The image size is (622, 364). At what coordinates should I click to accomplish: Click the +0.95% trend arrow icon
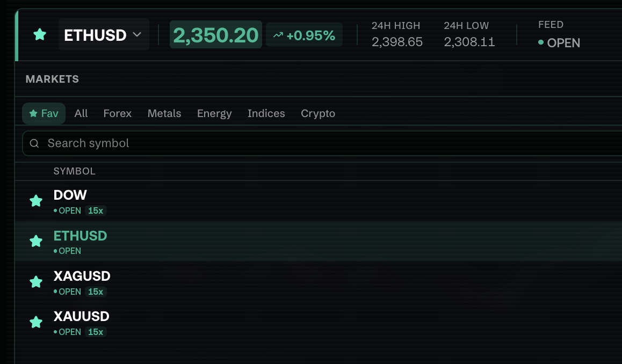[278, 35]
